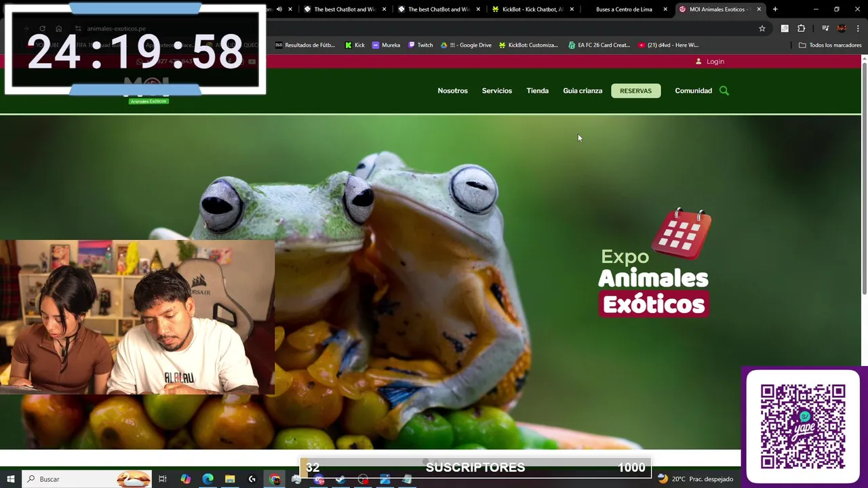Go to the Tienda menu item
The width and height of the screenshot is (868, 488).
[538, 91]
